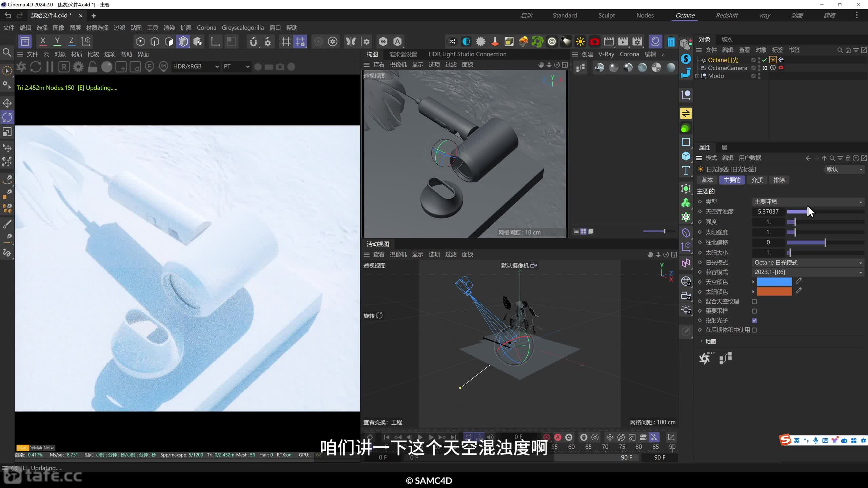
Task: Click the search magnifier icon at left
Action: 7,53
